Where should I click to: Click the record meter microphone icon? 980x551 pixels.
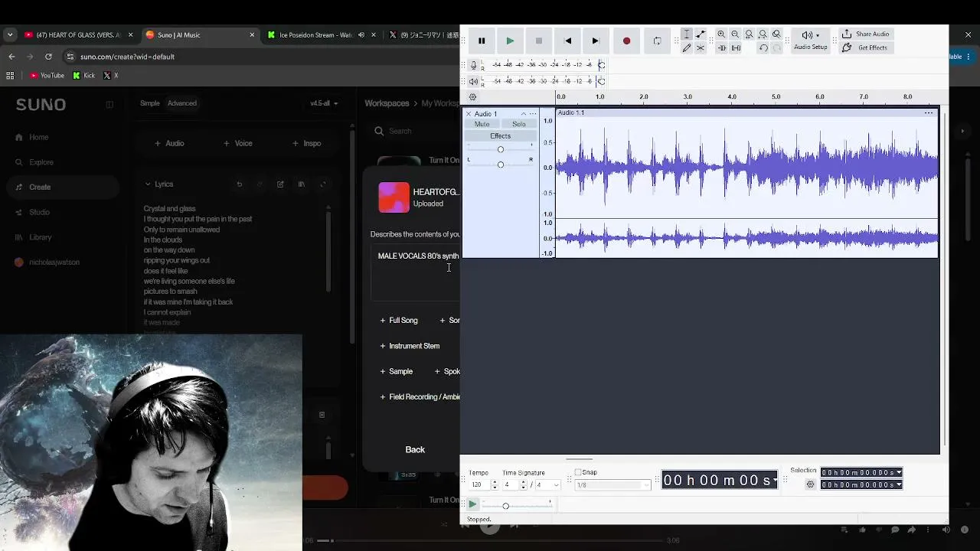pos(473,65)
